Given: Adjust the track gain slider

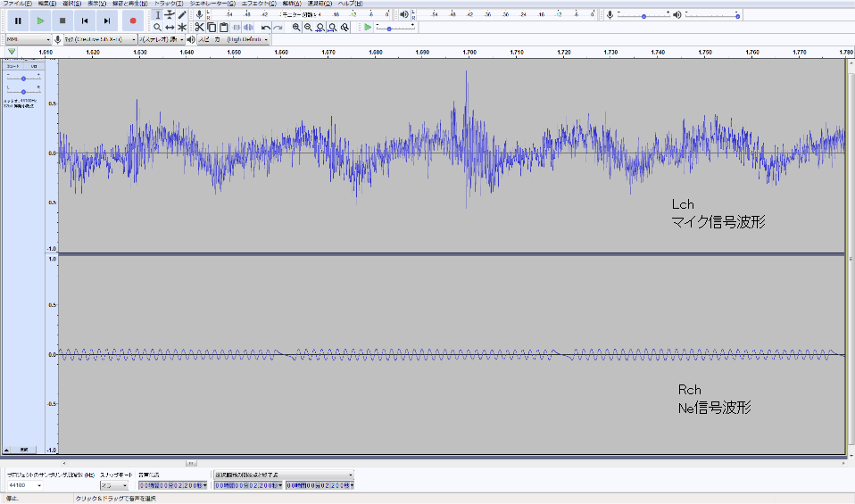Looking at the screenshot, I should point(23,78).
